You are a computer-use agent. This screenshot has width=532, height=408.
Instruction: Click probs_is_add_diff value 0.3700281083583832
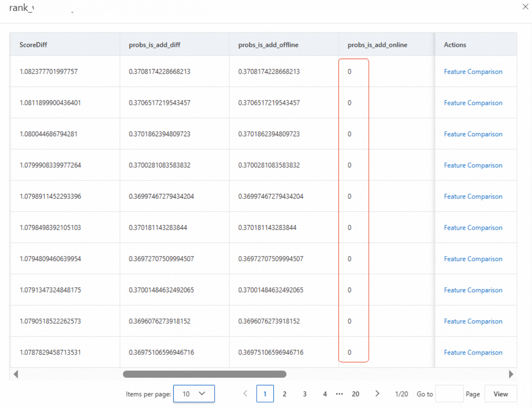159,165
